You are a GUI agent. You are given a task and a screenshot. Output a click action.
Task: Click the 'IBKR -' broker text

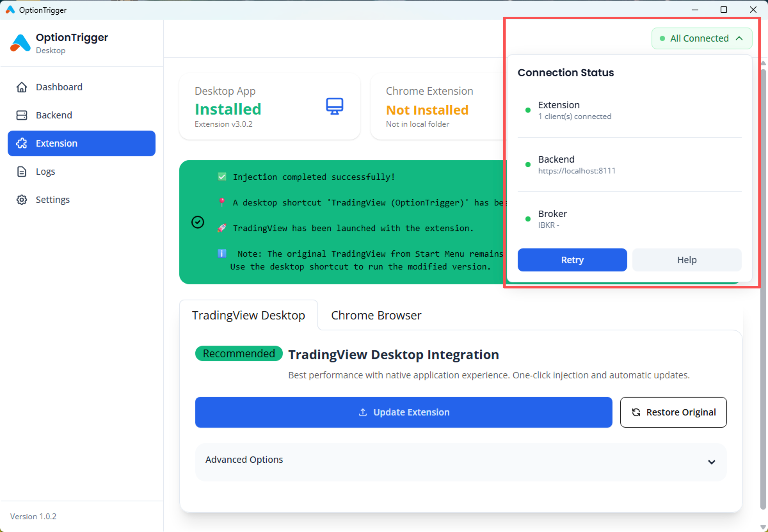(548, 225)
